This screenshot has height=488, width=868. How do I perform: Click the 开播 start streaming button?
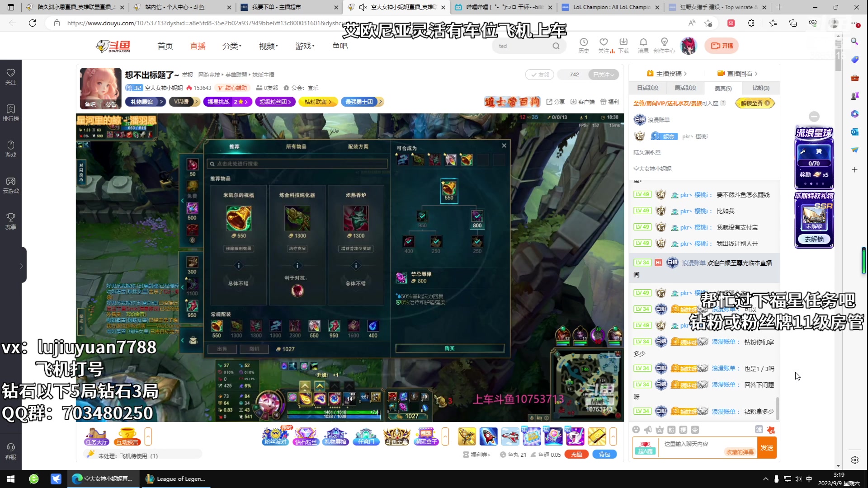coord(722,46)
